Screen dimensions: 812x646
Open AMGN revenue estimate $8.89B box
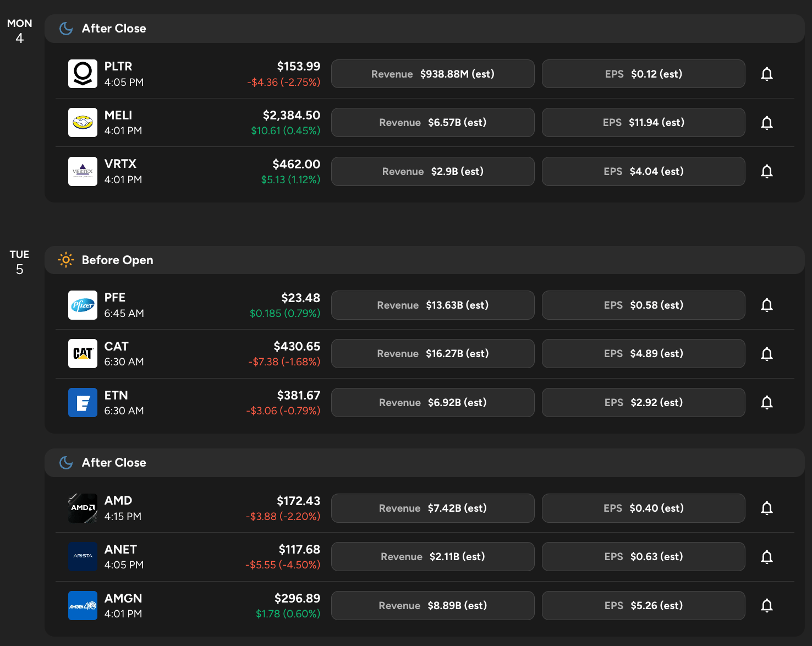point(433,605)
